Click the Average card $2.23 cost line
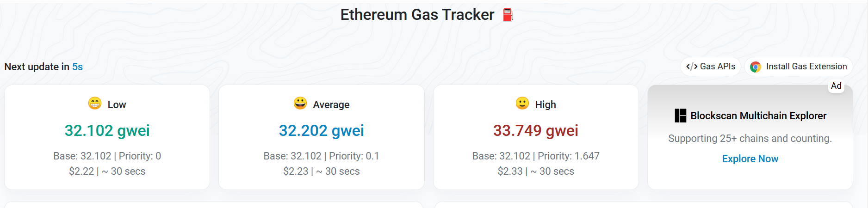 [x=322, y=171]
